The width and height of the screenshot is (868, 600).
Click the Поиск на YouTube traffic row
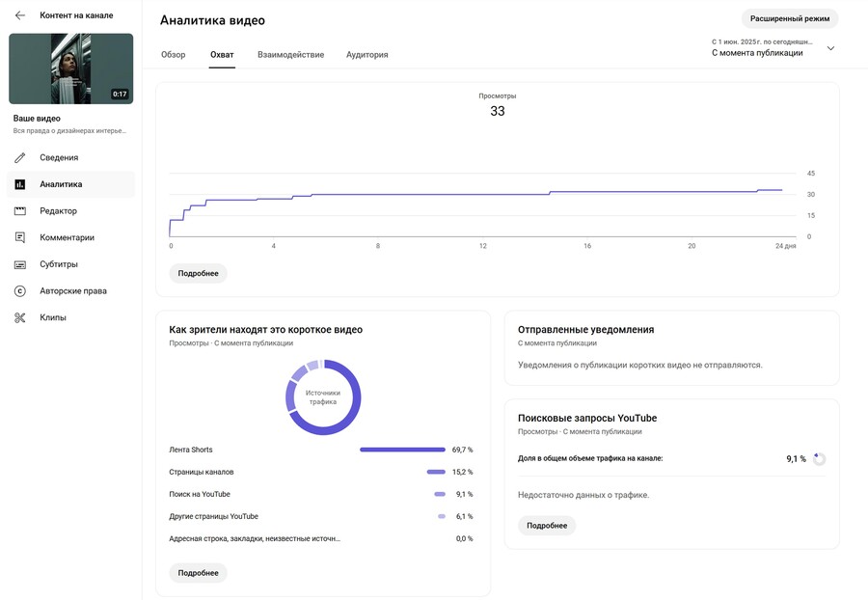coord(321,494)
